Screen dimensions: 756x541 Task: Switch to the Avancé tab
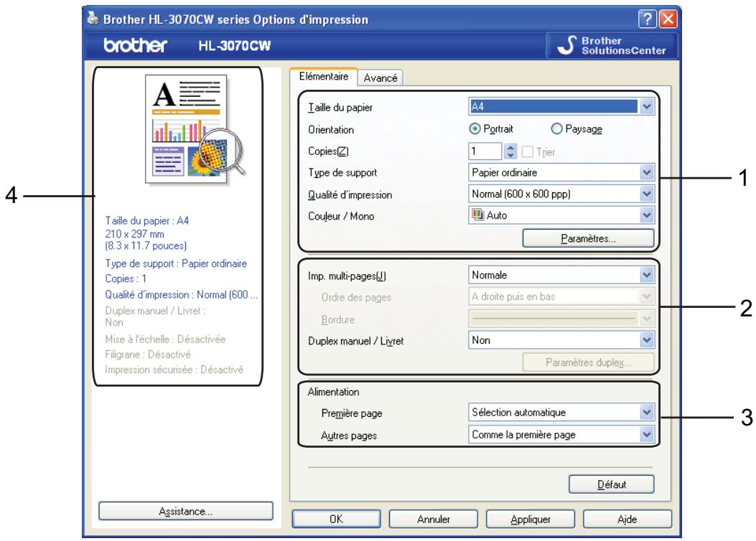(x=381, y=77)
